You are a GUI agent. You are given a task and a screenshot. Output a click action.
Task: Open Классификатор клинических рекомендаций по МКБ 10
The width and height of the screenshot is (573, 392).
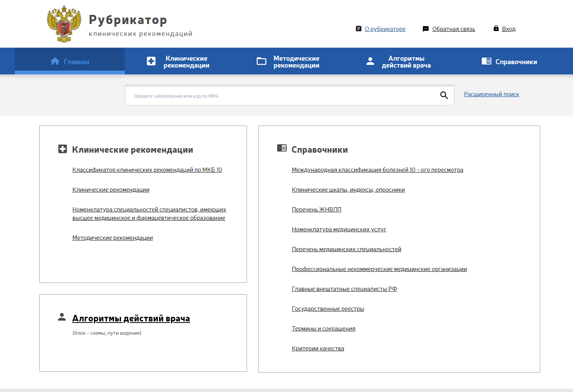[x=147, y=170]
